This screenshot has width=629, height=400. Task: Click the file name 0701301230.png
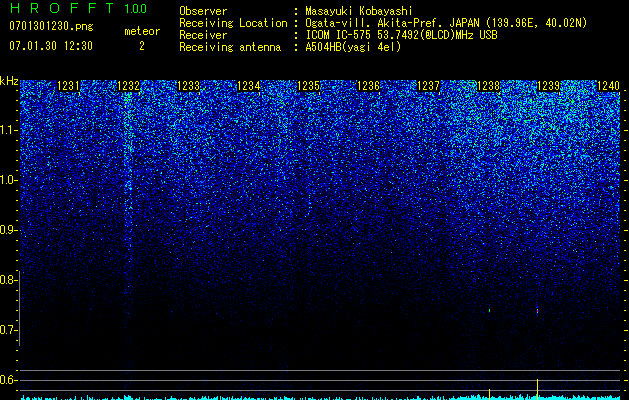tap(51, 26)
